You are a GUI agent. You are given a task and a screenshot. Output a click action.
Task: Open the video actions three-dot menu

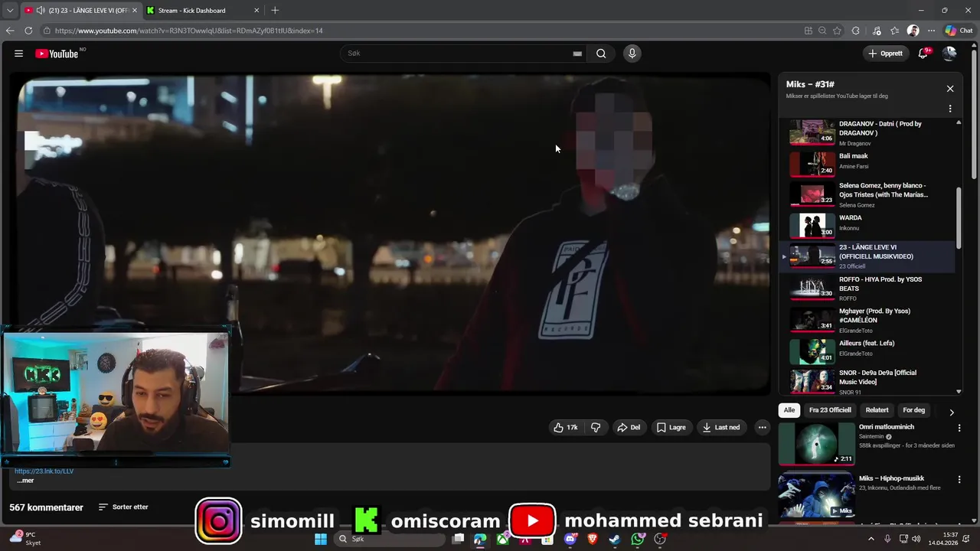[762, 427]
